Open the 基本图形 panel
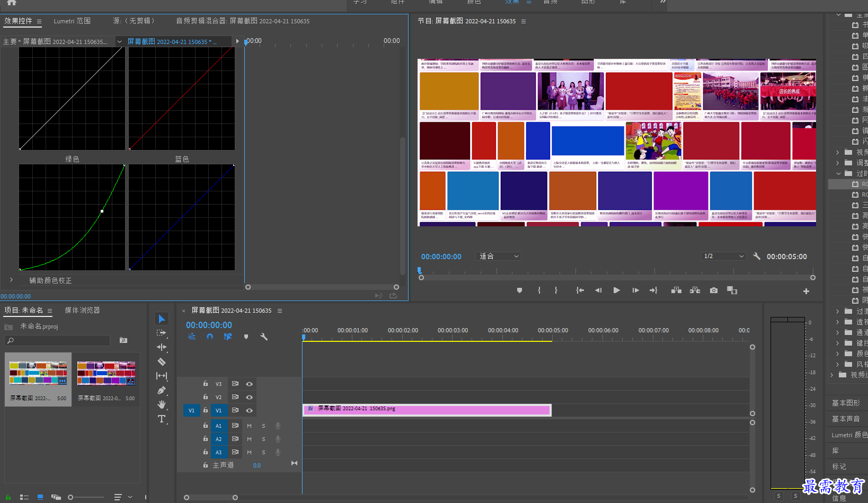The image size is (868, 503). coord(846,403)
